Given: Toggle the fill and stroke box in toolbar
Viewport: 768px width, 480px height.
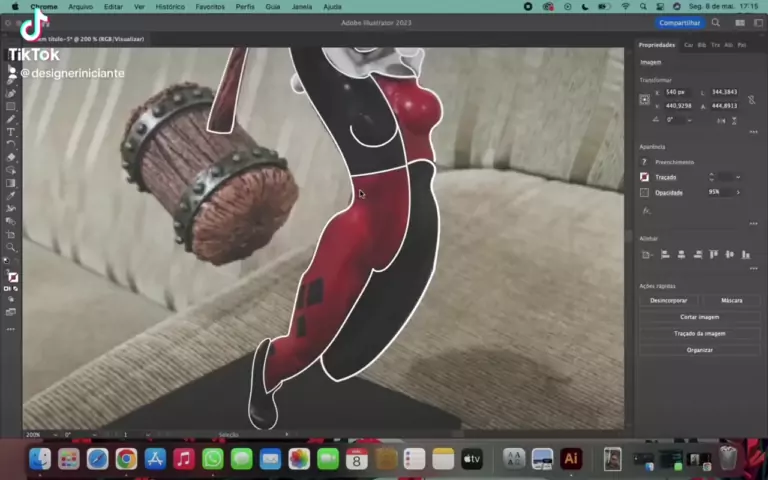Looking at the screenshot, I should click(x=12, y=277).
